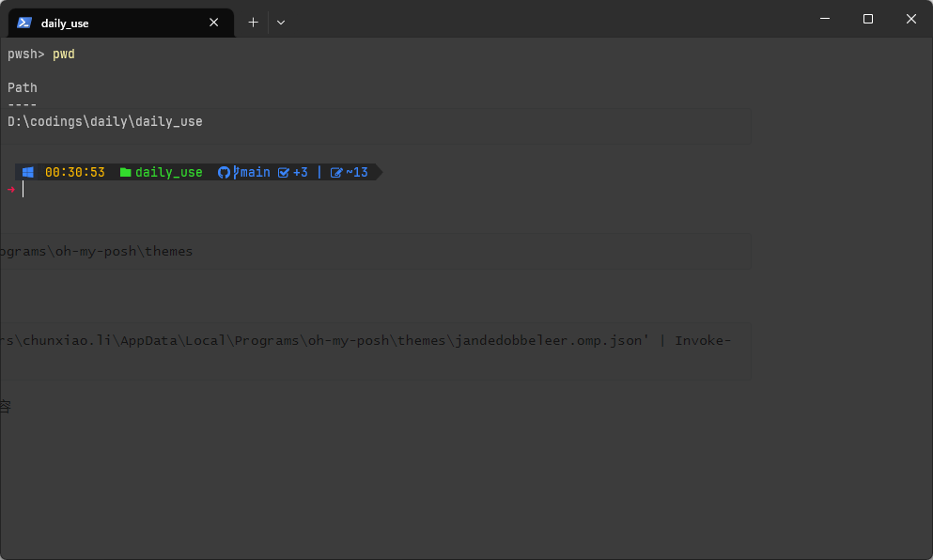Click the working changes edit icon
This screenshot has width=933, height=560.
coord(336,173)
